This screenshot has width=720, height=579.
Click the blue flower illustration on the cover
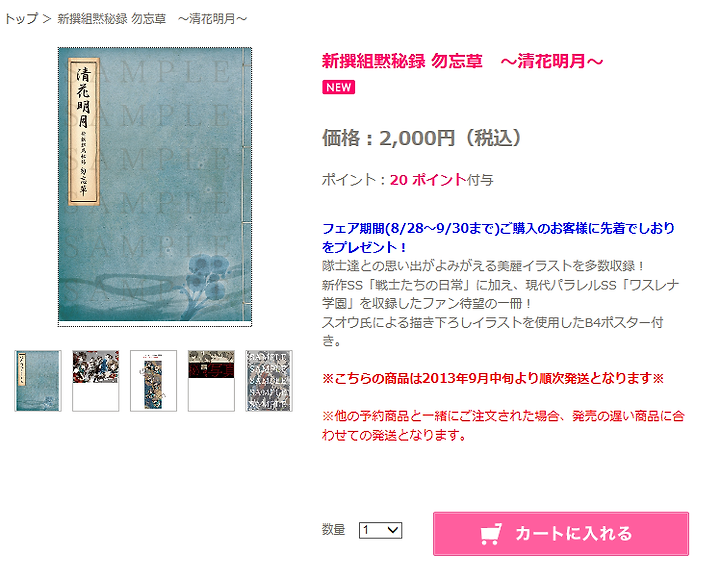209,278
